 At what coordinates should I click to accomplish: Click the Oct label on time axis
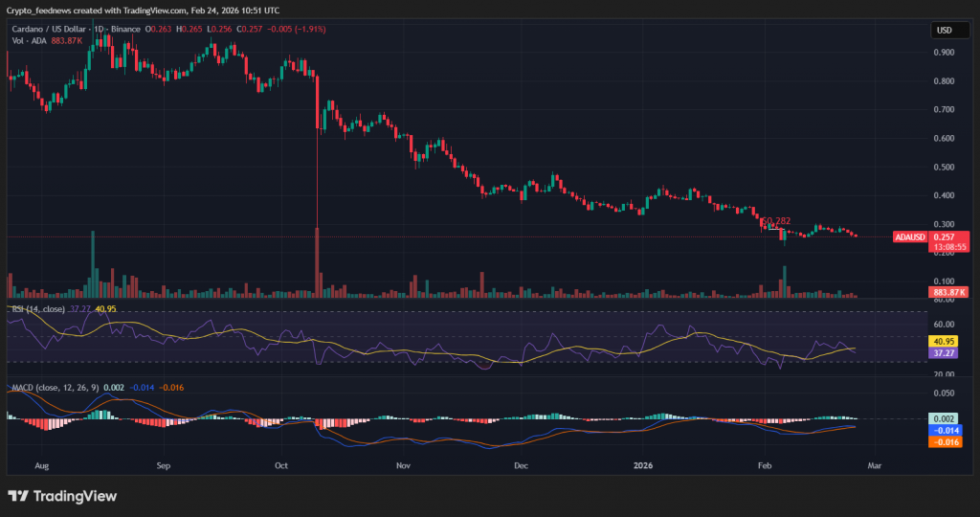281,465
